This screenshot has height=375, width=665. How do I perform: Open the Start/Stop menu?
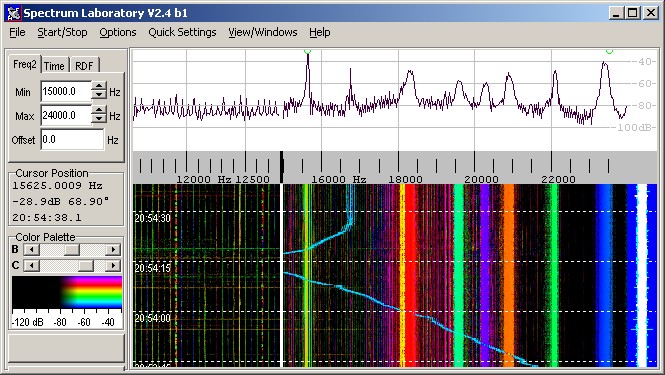tap(62, 32)
